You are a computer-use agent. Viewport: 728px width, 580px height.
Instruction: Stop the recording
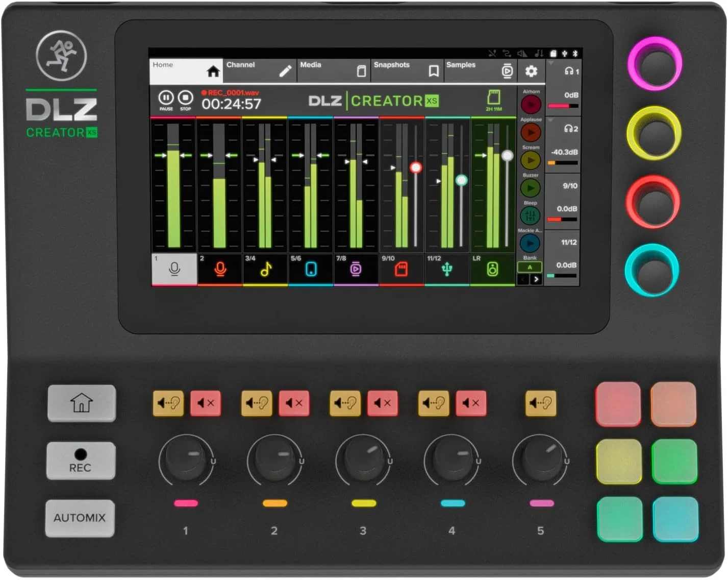coord(186,97)
